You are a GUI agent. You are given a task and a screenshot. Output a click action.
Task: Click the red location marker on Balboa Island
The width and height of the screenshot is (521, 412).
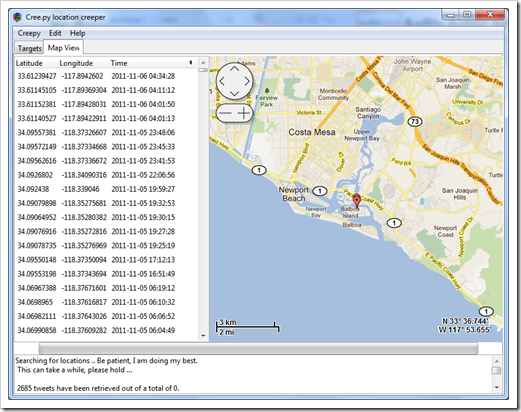pyautogui.click(x=357, y=200)
